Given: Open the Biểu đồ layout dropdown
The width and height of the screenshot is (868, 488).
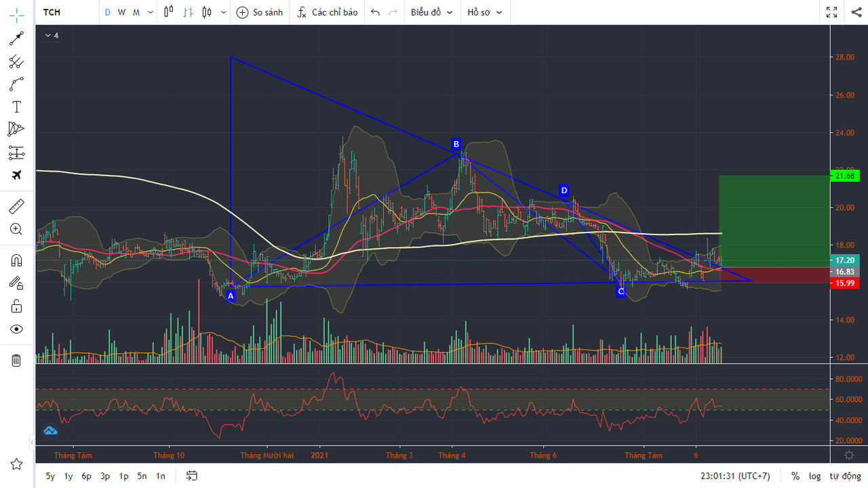Looking at the screenshot, I should (x=431, y=12).
